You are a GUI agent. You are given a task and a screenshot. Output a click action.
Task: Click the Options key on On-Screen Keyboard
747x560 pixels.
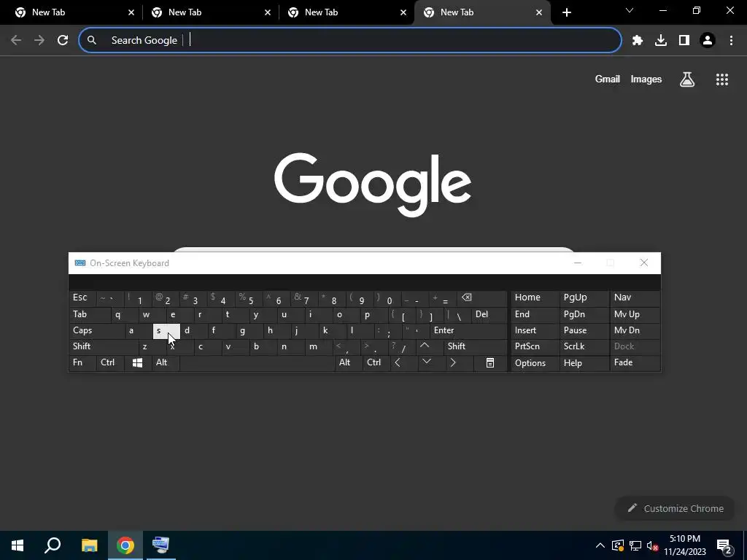534,363
